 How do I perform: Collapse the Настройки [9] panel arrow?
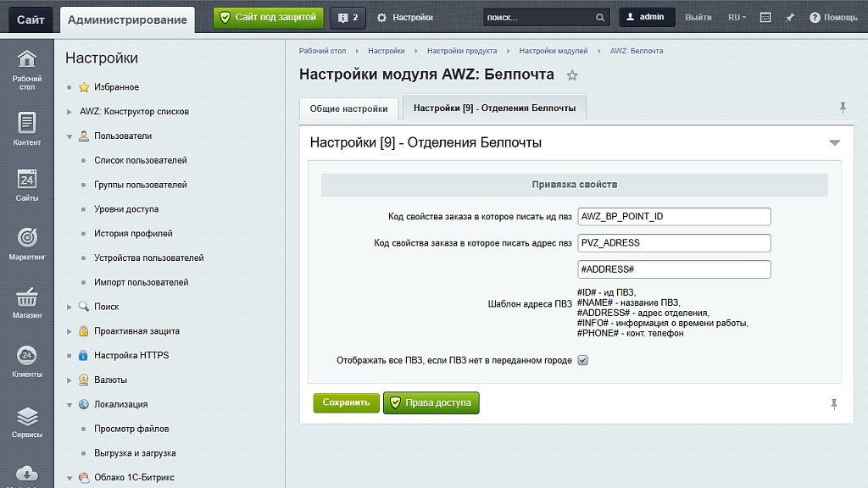[834, 143]
